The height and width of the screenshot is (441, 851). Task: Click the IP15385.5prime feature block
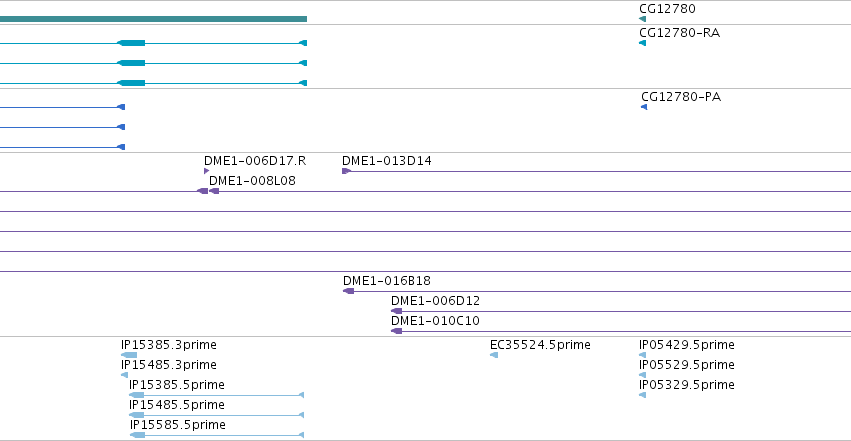click(137, 395)
